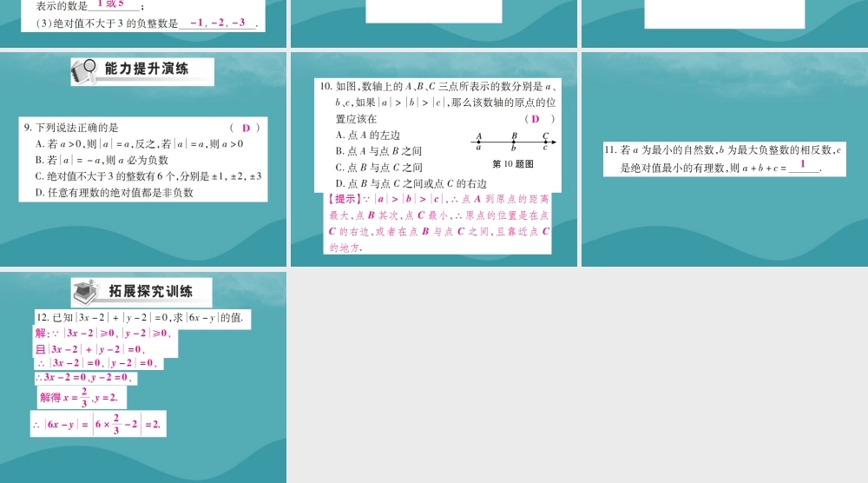This screenshot has height=483, width=868.
Task: Click the line ∴ 3x-2=0, y-2=0
Action: 83,377
